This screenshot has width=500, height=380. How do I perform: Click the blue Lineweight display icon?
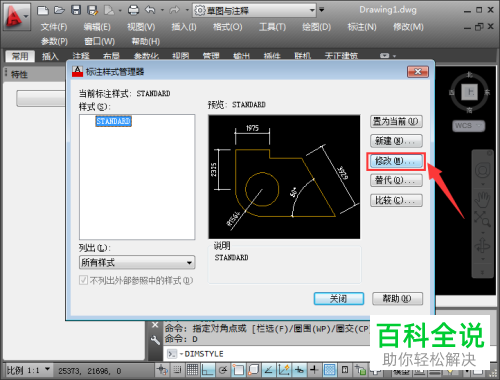coord(330,370)
